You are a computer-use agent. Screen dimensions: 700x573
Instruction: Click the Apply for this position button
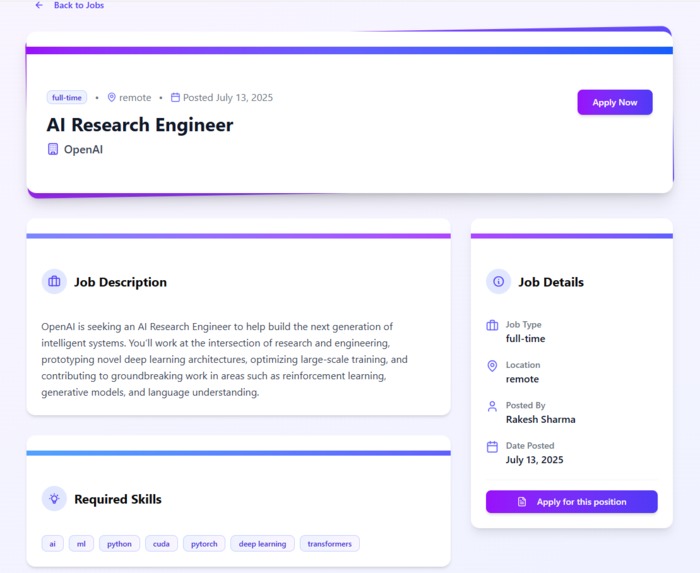571,502
